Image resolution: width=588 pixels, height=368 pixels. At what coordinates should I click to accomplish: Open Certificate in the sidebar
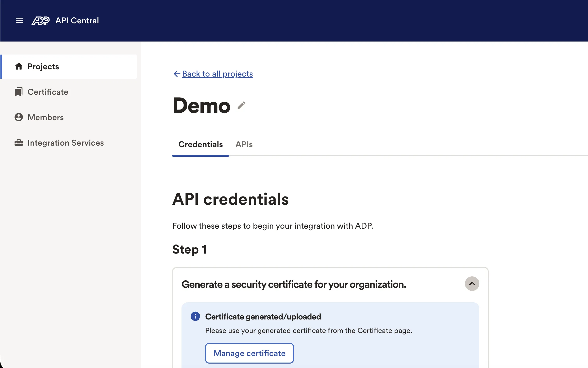tap(69, 92)
